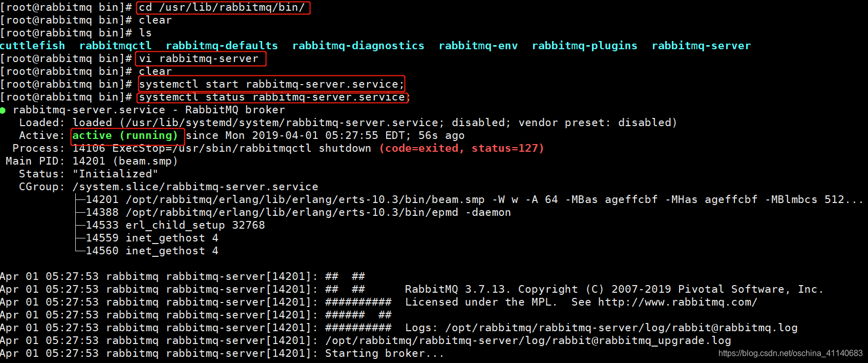This screenshot has height=363, width=868.
Task: Click the rabbit@rabbitmq_upgrade.log path
Action: [x=528, y=340]
